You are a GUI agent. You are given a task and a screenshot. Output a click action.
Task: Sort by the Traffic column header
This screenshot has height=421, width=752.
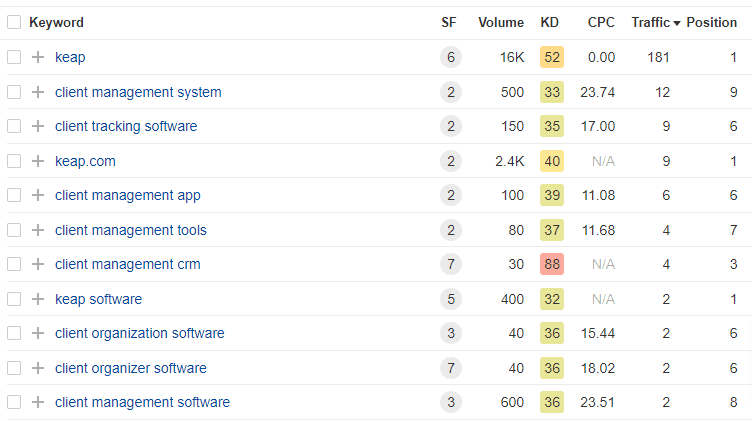(x=656, y=23)
